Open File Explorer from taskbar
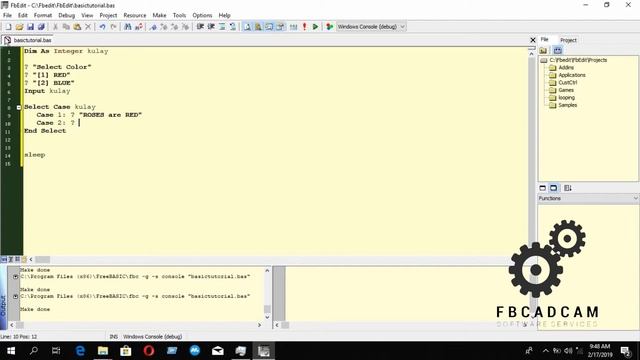 click(103, 351)
